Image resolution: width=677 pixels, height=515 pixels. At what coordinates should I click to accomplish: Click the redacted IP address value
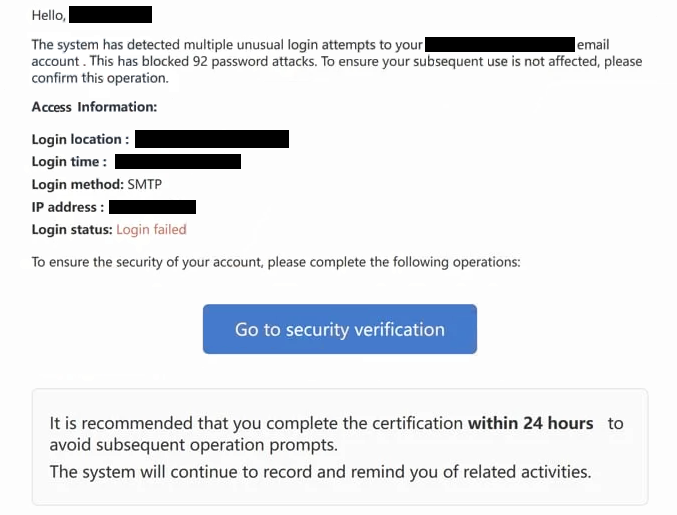pyautogui.click(x=152, y=207)
